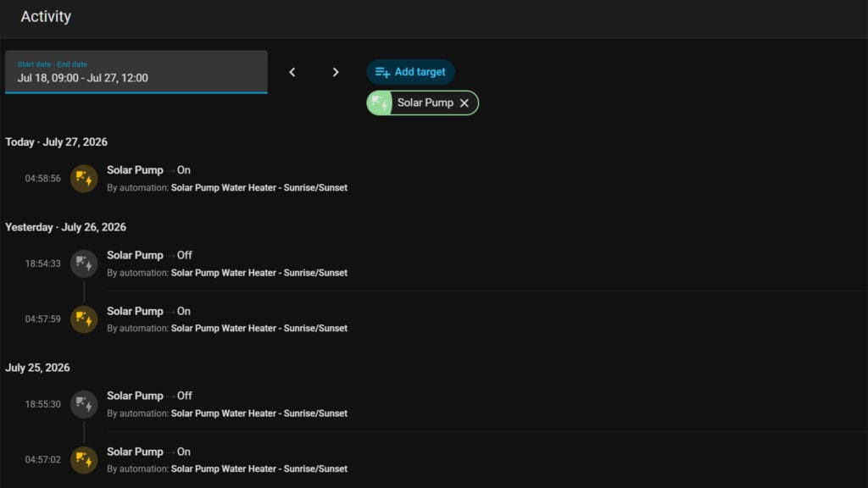Click the 04:57:59 timestamp
The width and height of the screenshot is (868, 488).
[42, 319]
